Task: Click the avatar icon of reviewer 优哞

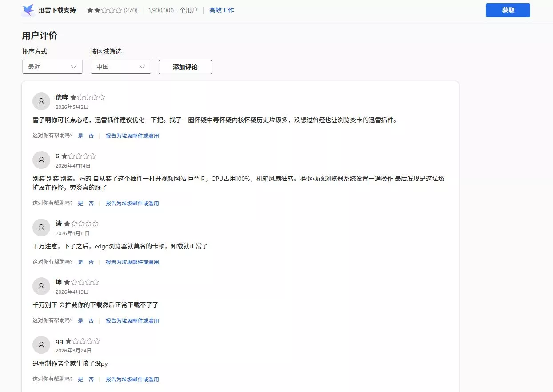Action: tap(41, 101)
